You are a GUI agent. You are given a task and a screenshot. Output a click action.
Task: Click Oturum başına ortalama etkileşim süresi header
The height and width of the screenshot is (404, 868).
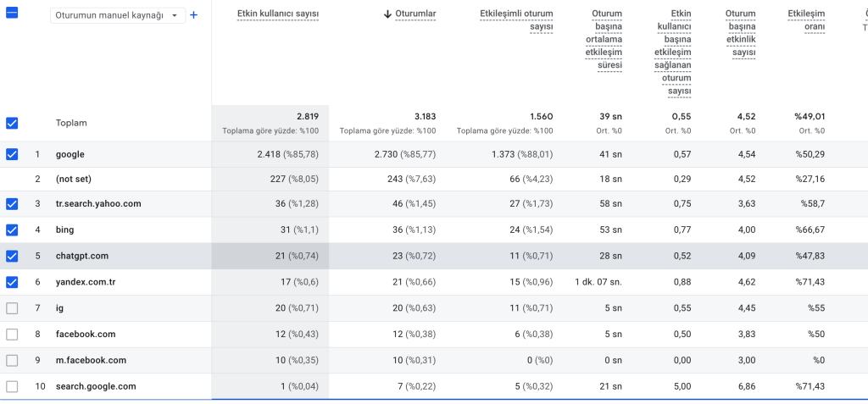604,39
